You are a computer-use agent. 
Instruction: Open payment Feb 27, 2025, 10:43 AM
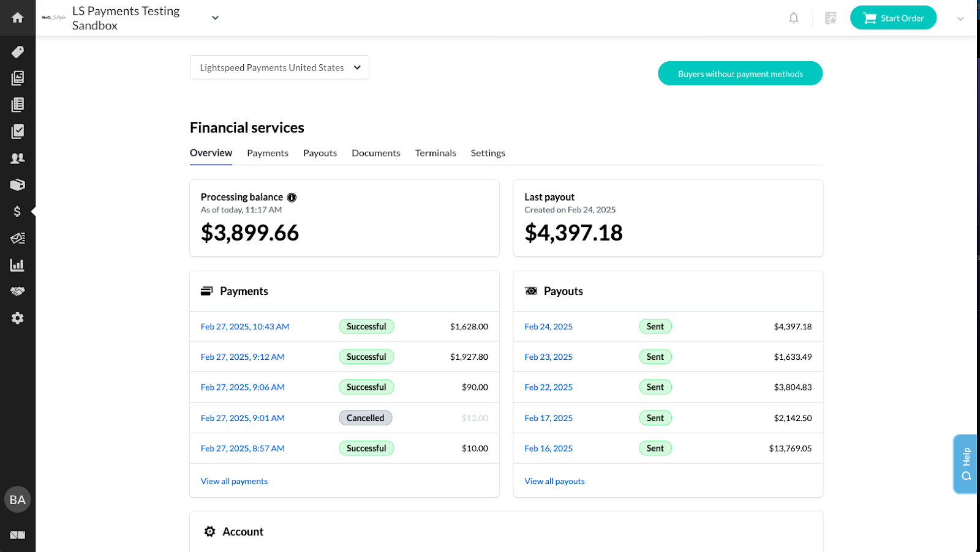pos(245,327)
